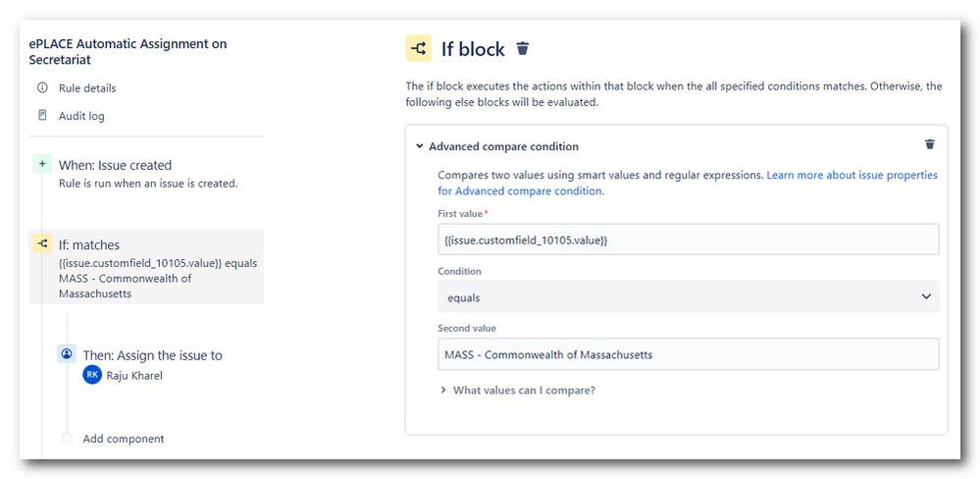The width and height of the screenshot is (980, 479).
Task: Delete the If block with header trash icon
Action: [x=523, y=49]
